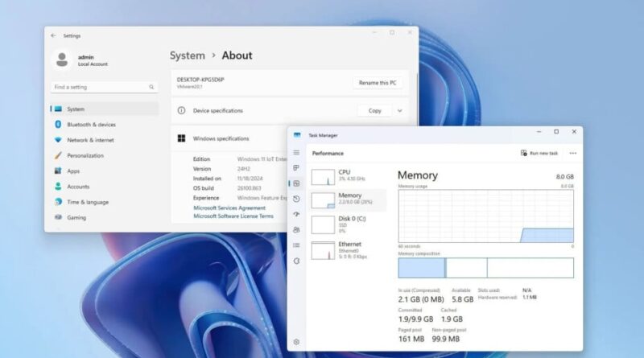Viewport: 644px width, 358px height.
Task: Click the Paged pool 161 MB value
Action: point(411,339)
